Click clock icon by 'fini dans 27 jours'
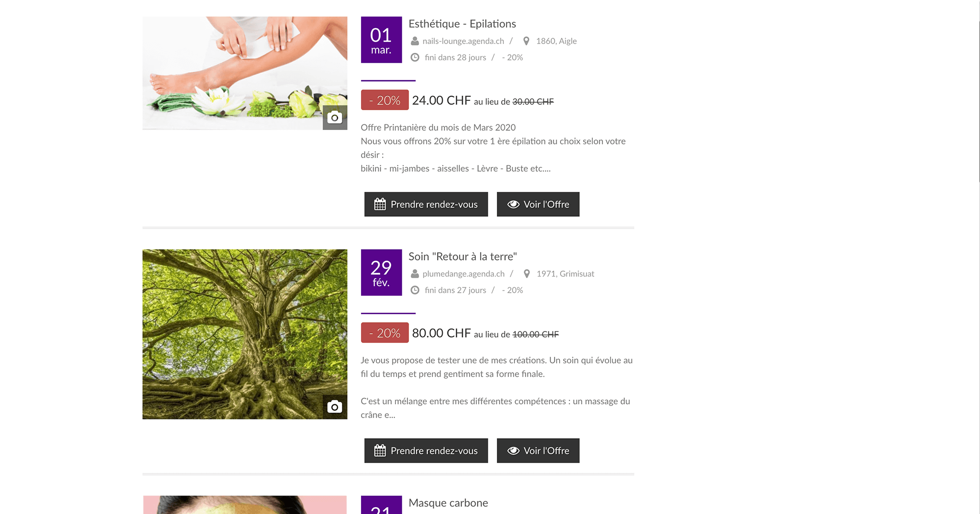 (415, 290)
